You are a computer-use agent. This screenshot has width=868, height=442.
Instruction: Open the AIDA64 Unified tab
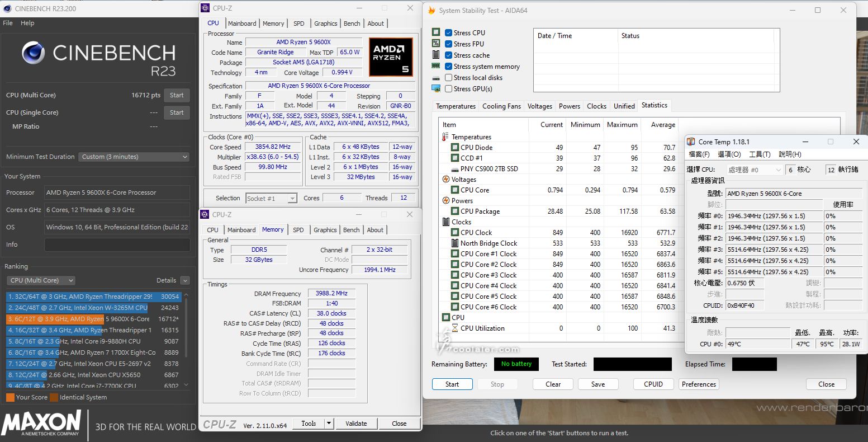[x=624, y=106]
